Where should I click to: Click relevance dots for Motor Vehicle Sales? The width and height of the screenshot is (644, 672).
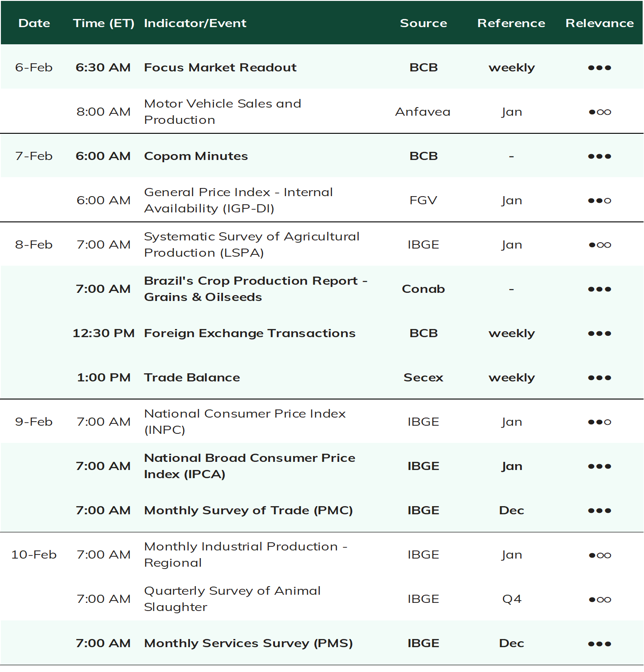[x=600, y=112]
